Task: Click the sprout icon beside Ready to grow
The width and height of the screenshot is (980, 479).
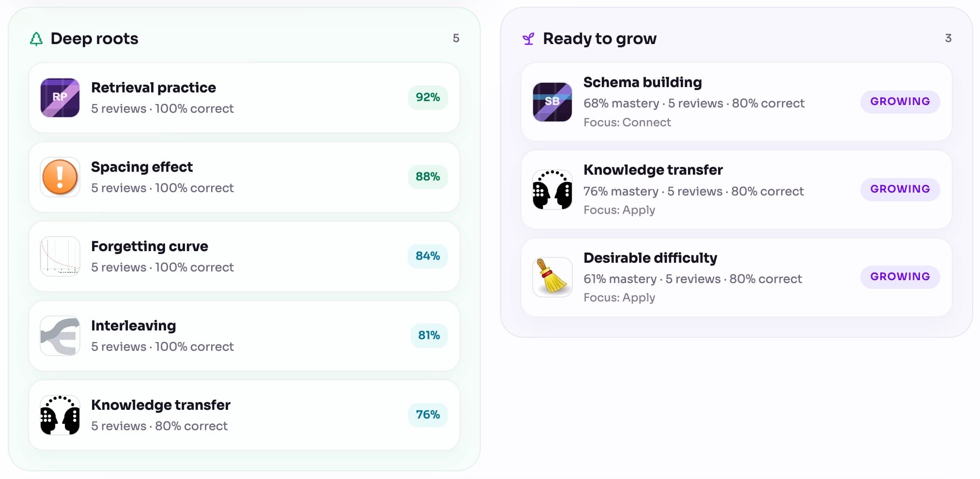Action: click(528, 39)
